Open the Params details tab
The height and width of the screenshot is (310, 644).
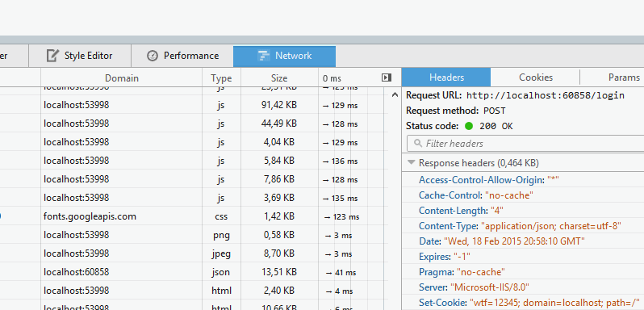click(x=624, y=77)
